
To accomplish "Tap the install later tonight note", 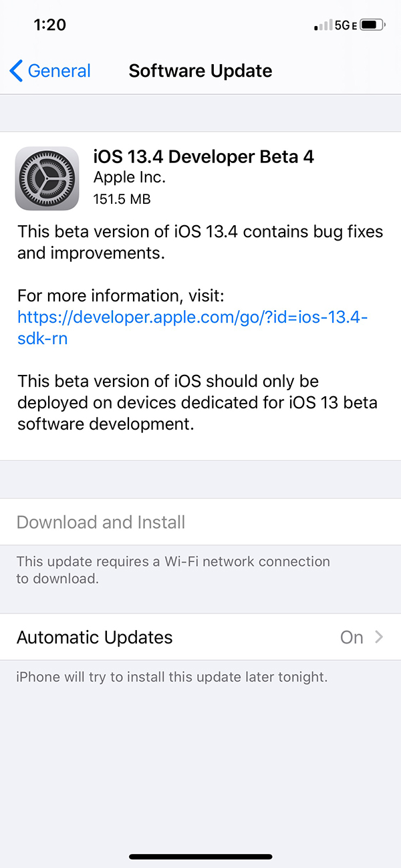I will click(x=172, y=677).
